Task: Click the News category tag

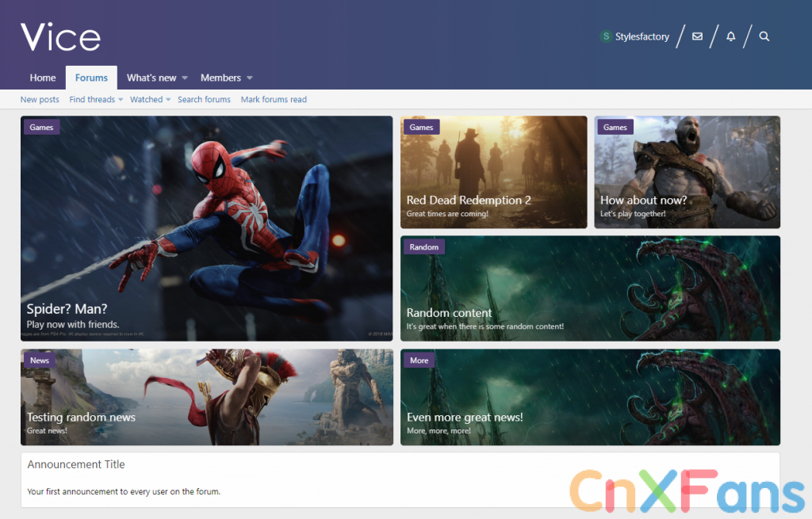Action: tap(40, 361)
